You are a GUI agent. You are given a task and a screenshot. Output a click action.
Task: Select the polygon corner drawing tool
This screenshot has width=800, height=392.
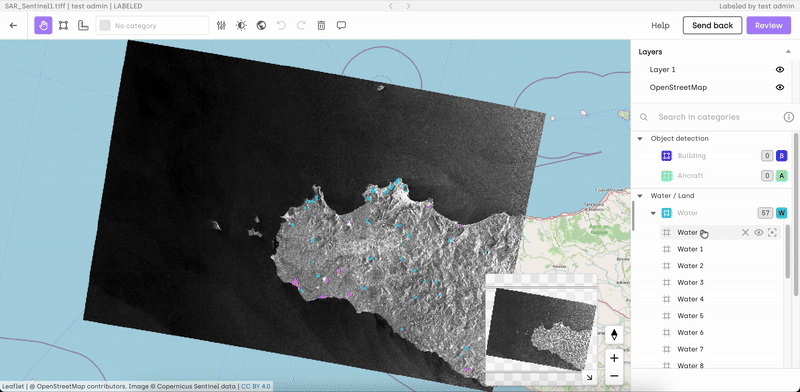(x=83, y=26)
